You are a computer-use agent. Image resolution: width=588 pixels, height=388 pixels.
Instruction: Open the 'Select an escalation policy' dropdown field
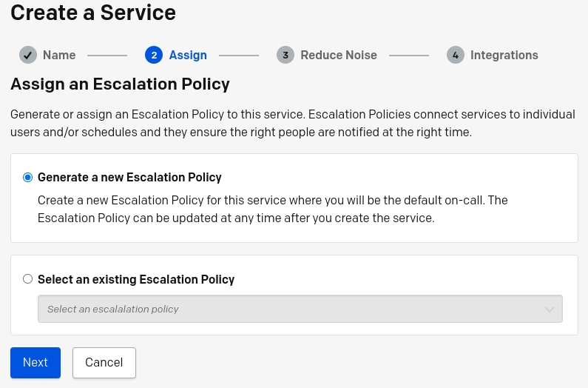(x=300, y=309)
